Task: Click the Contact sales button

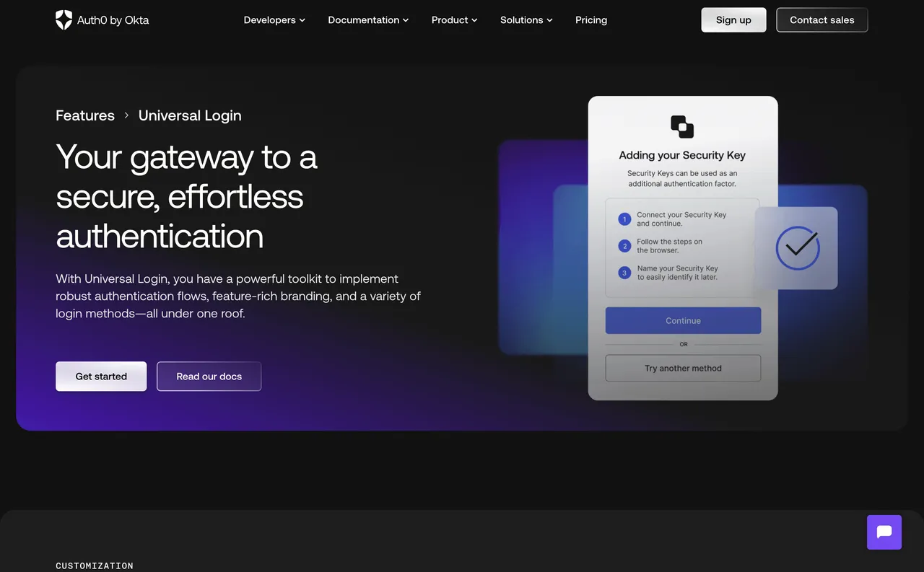Action: 821,19
